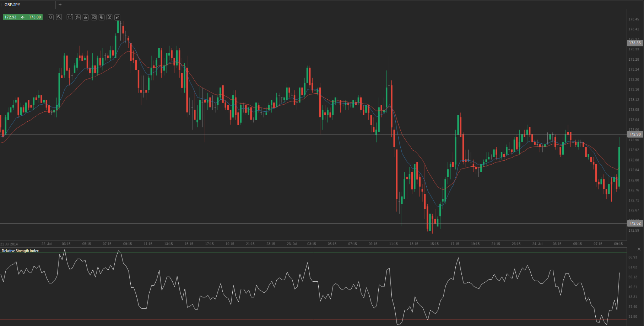Close the Relative Strength Index panel

click(639, 249)
